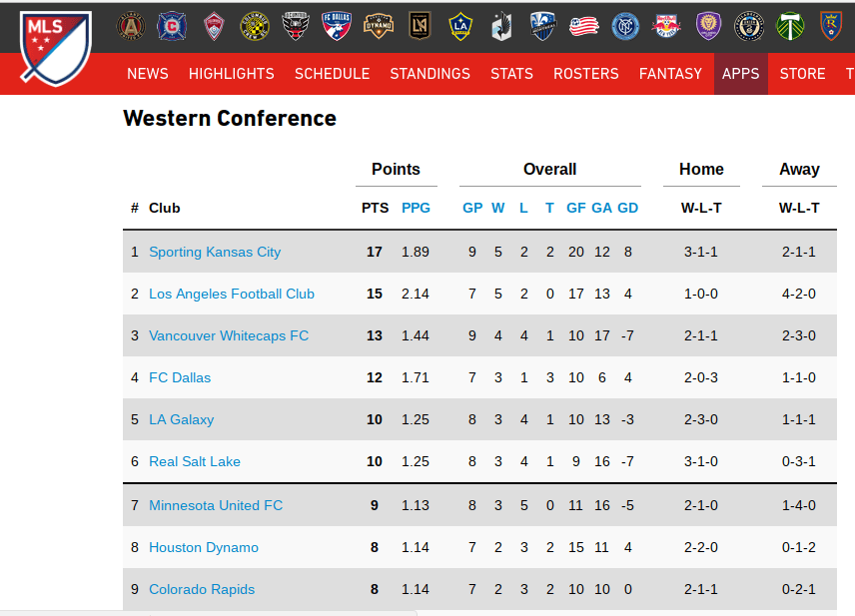The height and width of the screenshot is (616, 855).
Task: Select the Minnesota United crest icon
Action: [501, 26]
